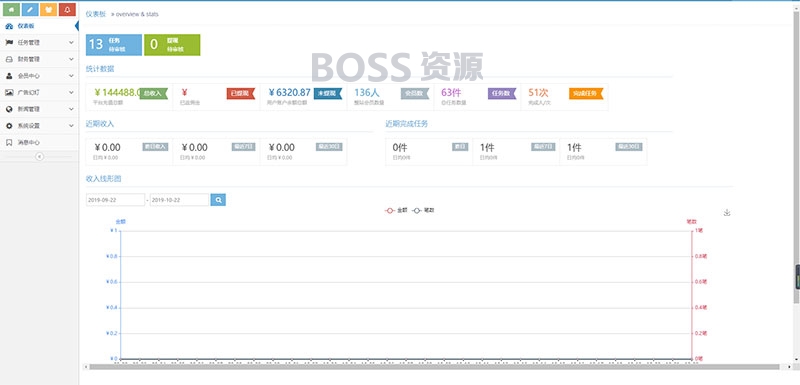Click the ¥0.8 label on left axis
The width and height of the screenshot is (800, 385).
point(112,256)
